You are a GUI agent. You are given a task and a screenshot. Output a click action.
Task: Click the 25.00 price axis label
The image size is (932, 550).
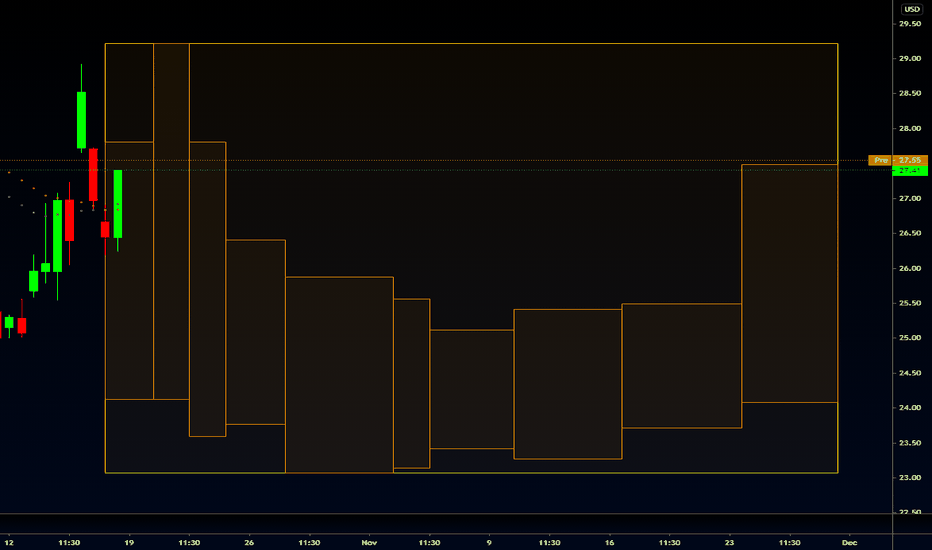click(x=909, y=338)
